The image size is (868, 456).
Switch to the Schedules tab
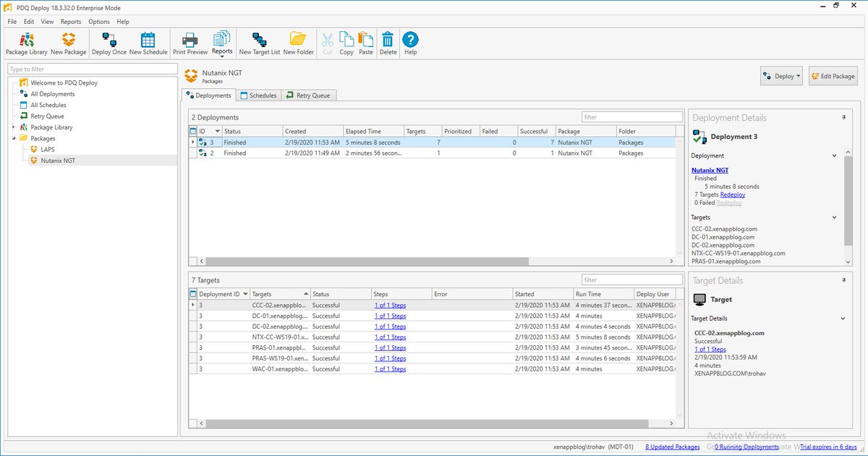pyautogui.click(x=258, y=96)
